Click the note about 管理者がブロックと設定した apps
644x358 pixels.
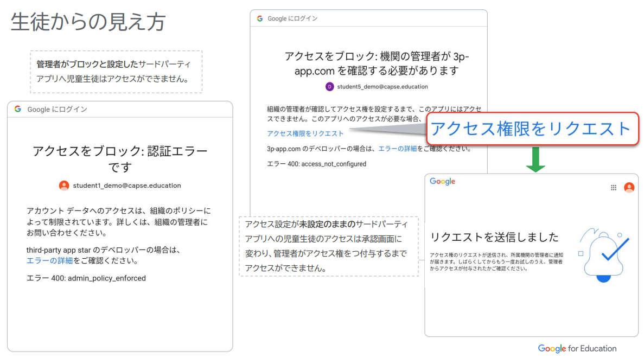(x=116, y=72)
